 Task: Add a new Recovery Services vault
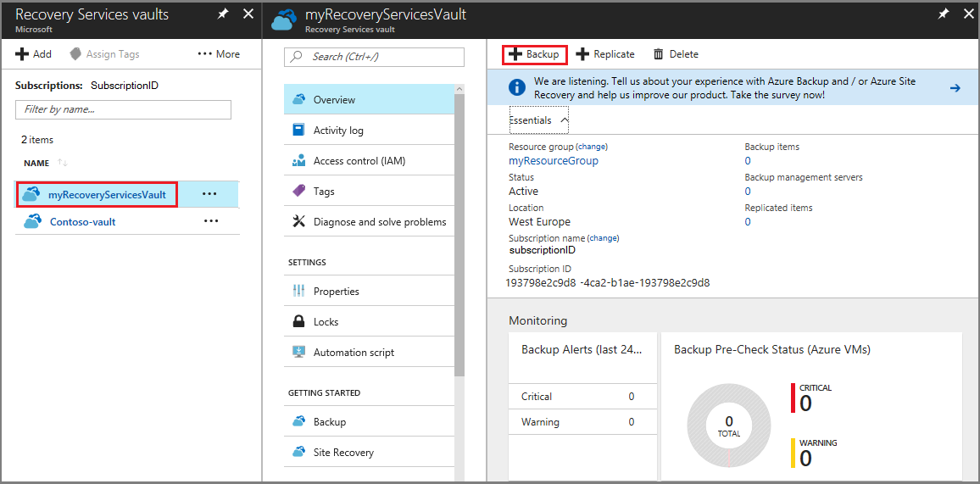34,54
